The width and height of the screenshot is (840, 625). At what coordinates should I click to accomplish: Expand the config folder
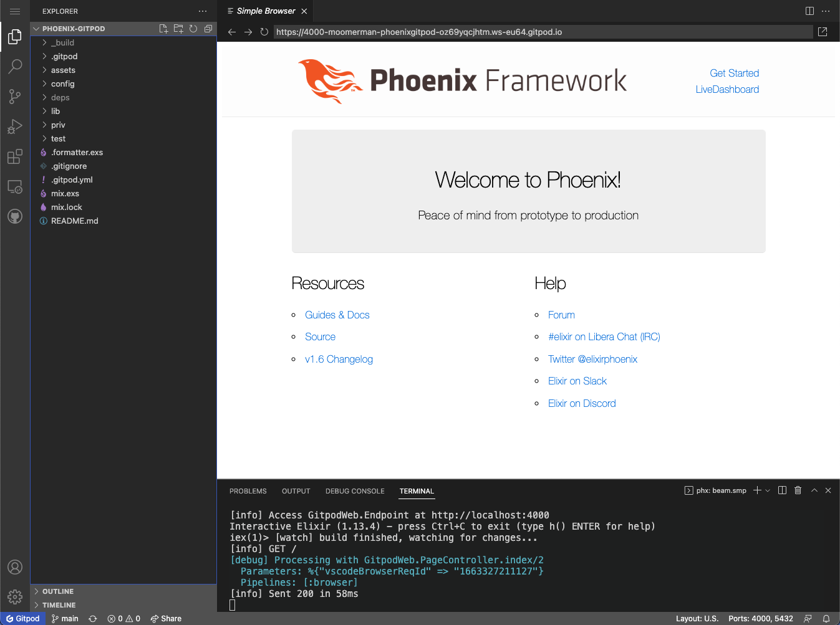click(x=123, y=83)
